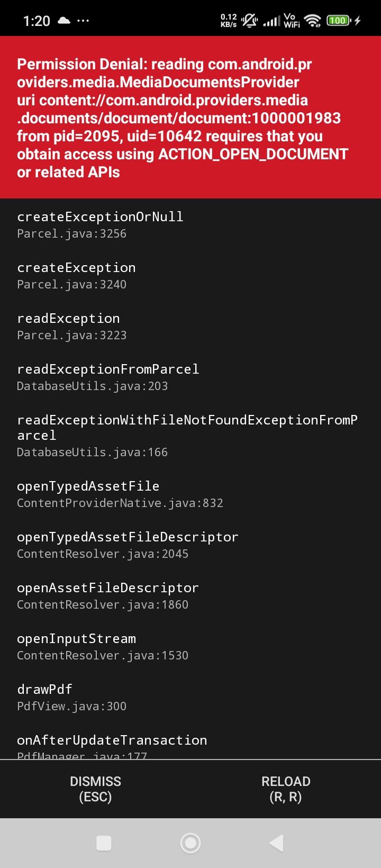
Task: Select the openAssetFileDescriptor stack frame
Action: tap(107, 595)
